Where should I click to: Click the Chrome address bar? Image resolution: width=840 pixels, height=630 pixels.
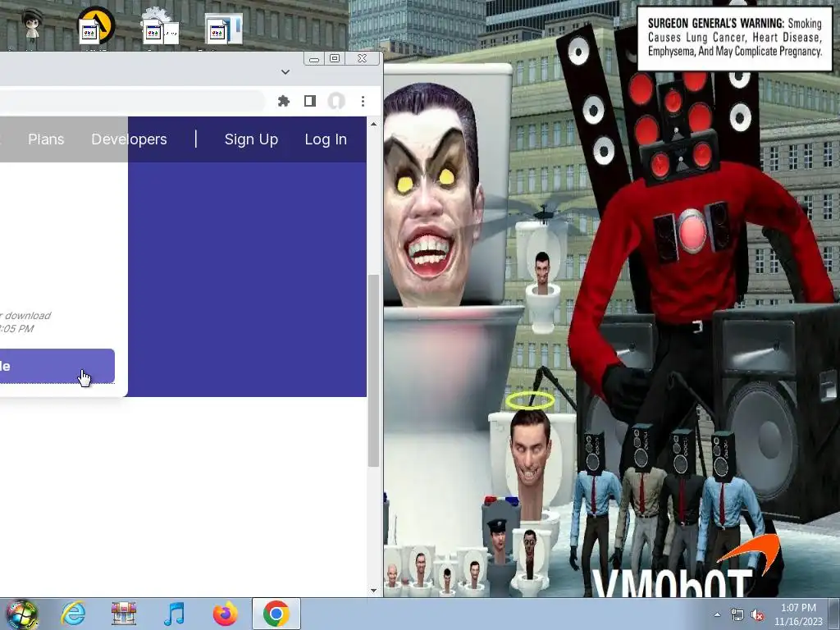point(132,101)
